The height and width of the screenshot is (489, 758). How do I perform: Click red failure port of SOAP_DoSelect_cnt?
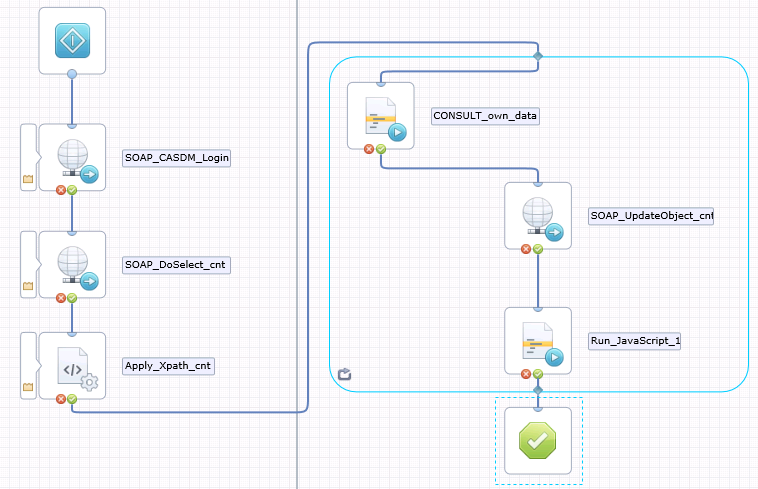pyautogui.click(x=61, y=298)
